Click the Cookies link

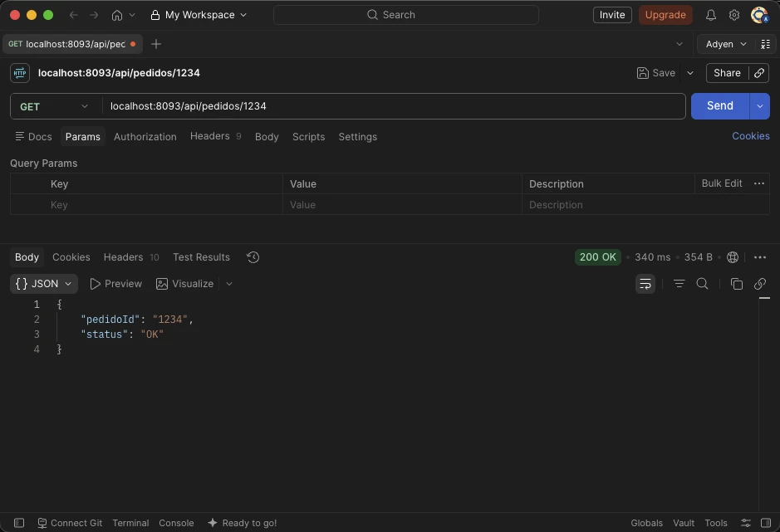click(750, 136)
